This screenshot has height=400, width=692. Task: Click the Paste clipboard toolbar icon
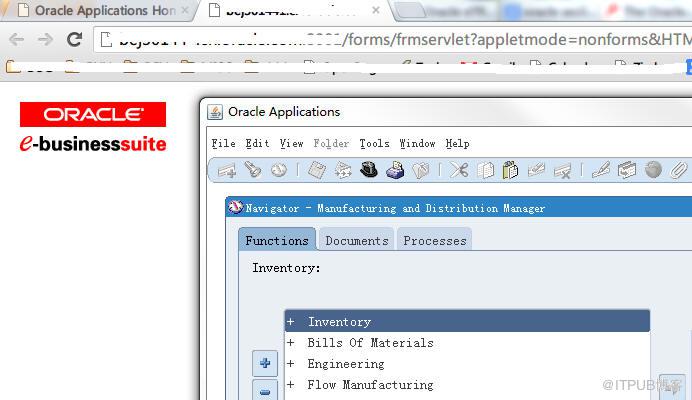click(510, 170)
